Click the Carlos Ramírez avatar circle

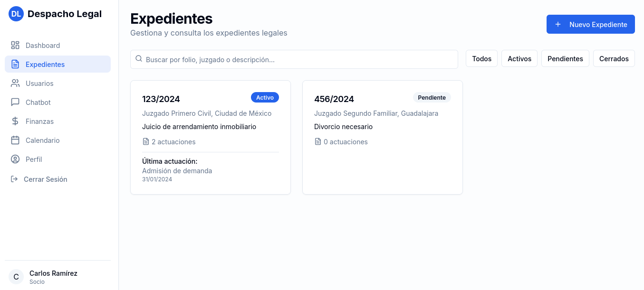(x=16, y=277)
